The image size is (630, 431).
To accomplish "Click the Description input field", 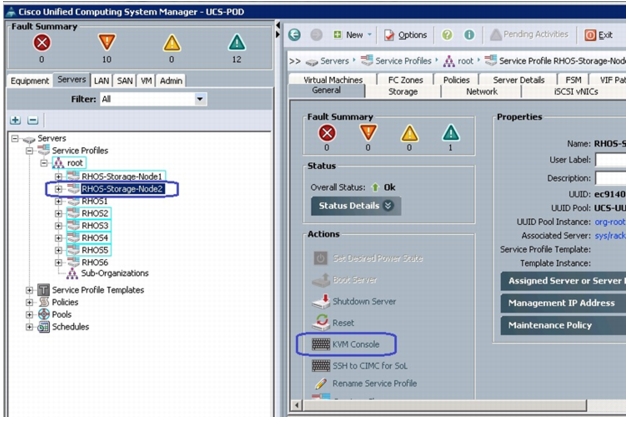I will [x=610, y=178].
